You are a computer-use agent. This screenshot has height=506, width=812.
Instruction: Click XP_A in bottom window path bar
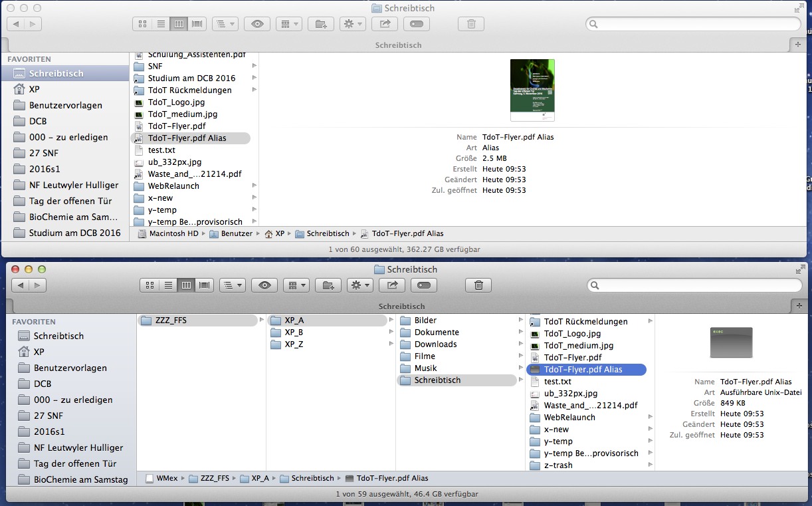(x=254, y=478)
